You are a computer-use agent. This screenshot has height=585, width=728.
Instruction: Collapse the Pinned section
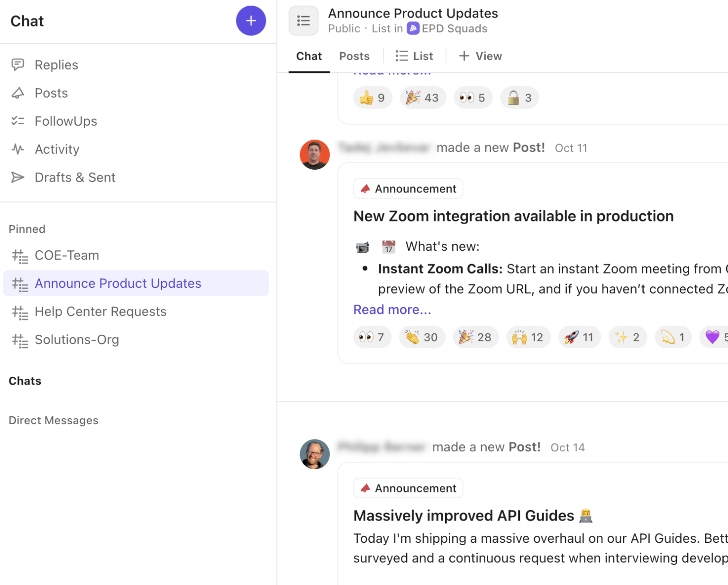pyautogui.click(x=27, y=229)
